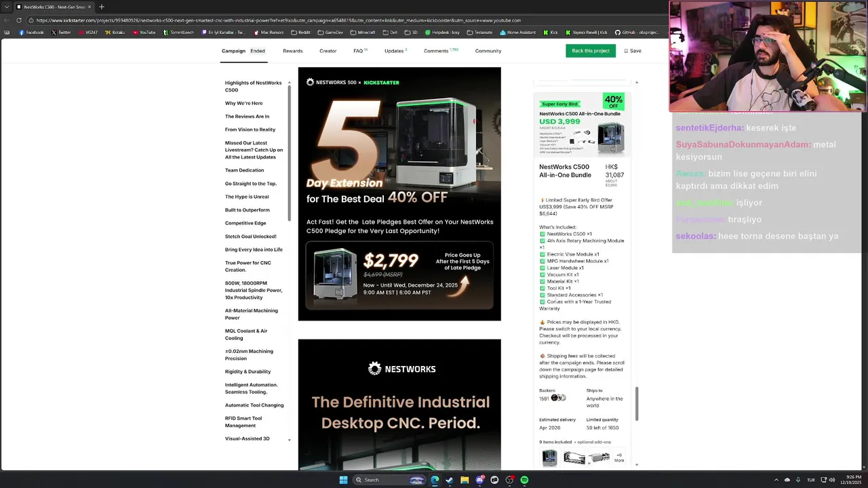The image size is (868, 488).
Task: Switch to the Campaign tab
Action: [233, 51]
